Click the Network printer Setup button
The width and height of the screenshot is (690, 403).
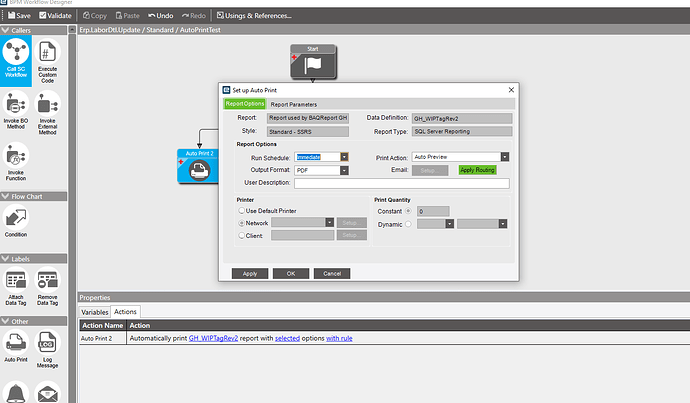point(352,223)
